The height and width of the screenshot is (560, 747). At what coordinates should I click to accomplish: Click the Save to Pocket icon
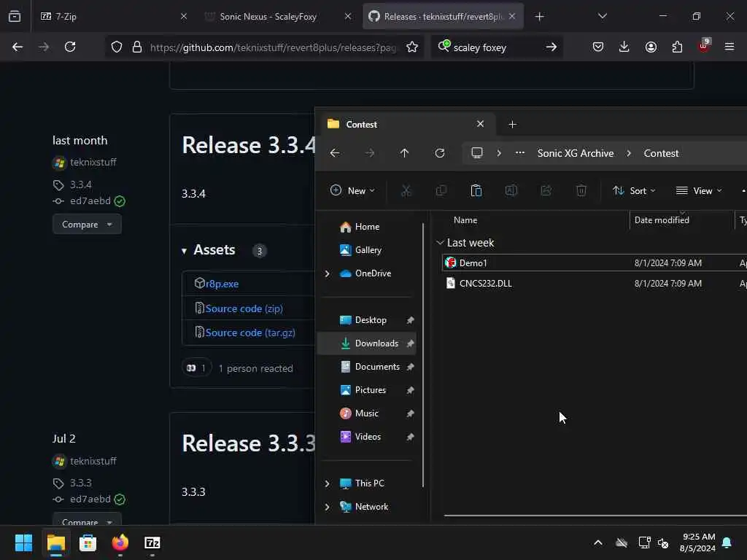tap(598, 47)
